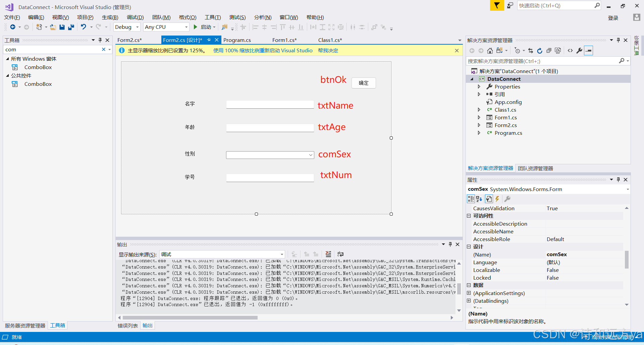Click the Save All toolbar icon
Screen dimensions: 644x345
click(71, 27)
